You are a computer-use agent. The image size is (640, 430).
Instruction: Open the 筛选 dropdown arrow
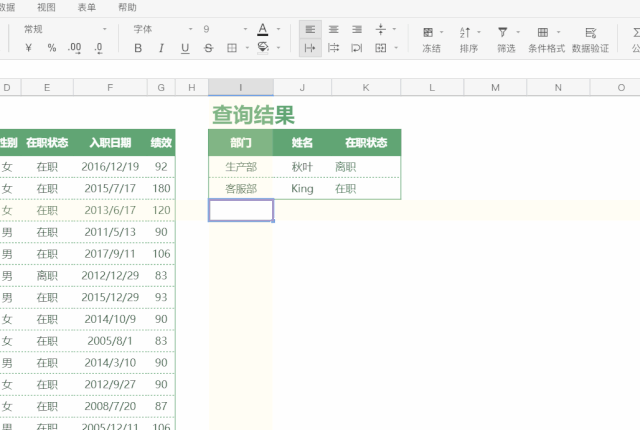tap(518, 32)
